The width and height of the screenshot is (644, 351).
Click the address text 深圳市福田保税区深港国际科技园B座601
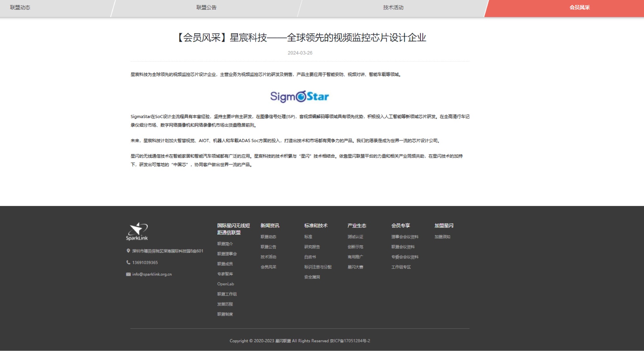(x=167, y=251)
